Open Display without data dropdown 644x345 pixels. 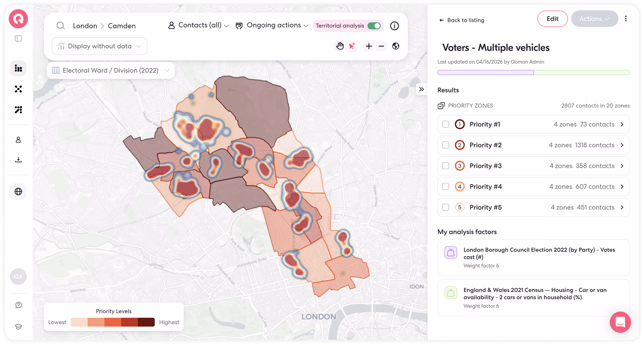[99, 46]
